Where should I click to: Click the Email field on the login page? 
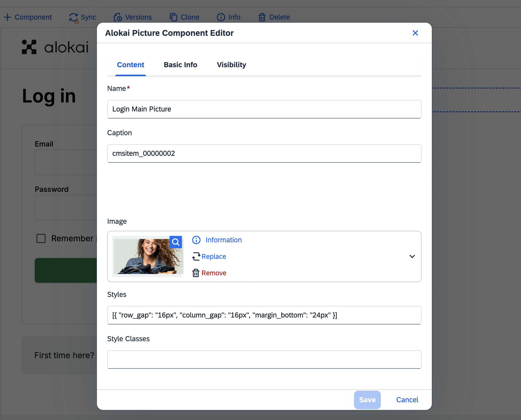66,162
